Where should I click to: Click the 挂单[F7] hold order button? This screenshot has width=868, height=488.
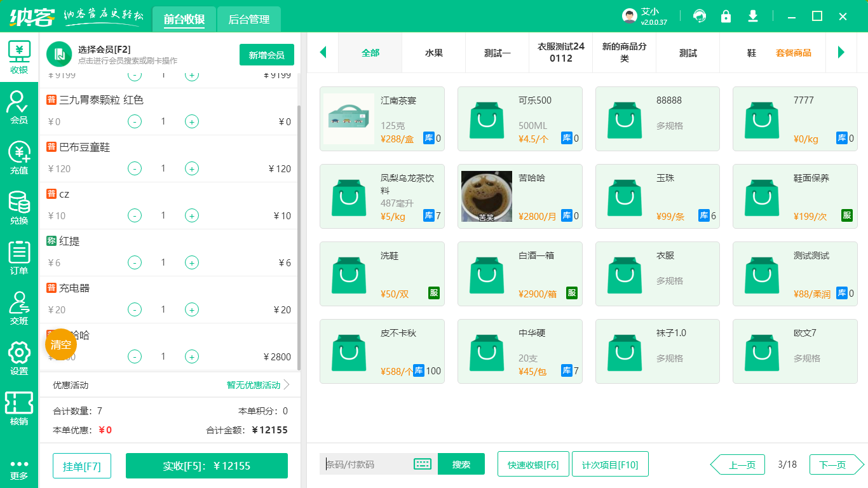coord(82,466)
